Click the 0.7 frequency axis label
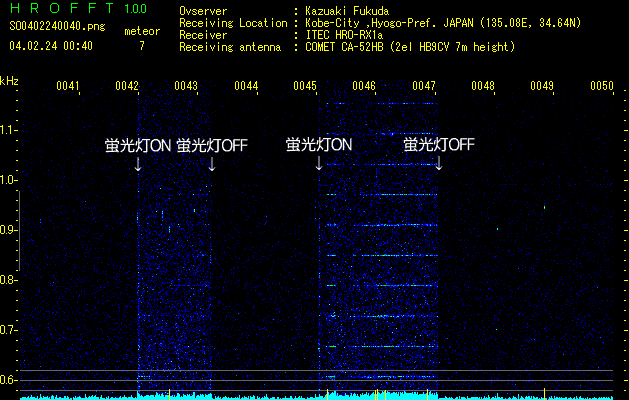Viewport: 629px width, 400px height. pyautogui.click(x=9, y=329)
